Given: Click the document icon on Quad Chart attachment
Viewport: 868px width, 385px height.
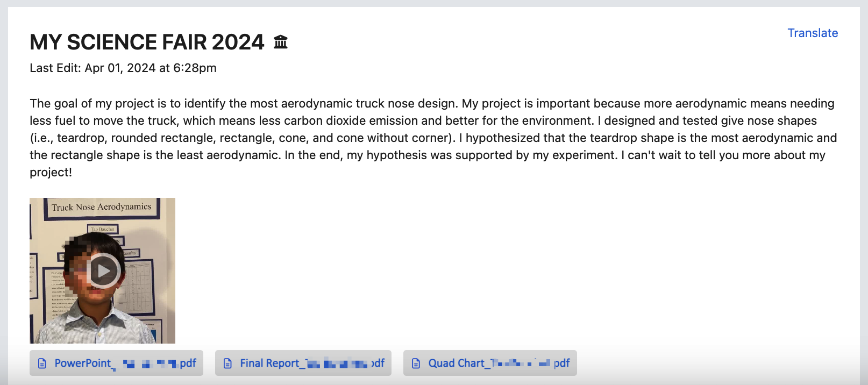Looking at the screenshot, I should click(x=416, y=363).
